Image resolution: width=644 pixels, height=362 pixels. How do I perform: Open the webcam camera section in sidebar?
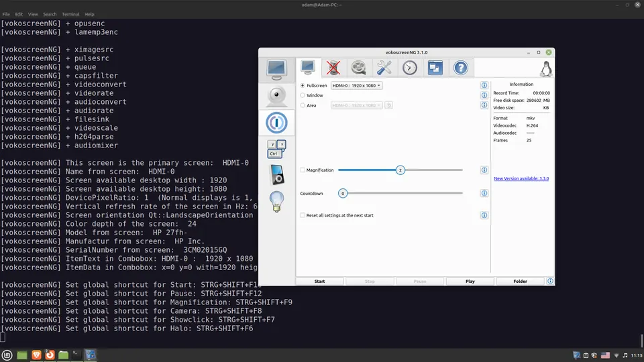[x=276, y=96]
